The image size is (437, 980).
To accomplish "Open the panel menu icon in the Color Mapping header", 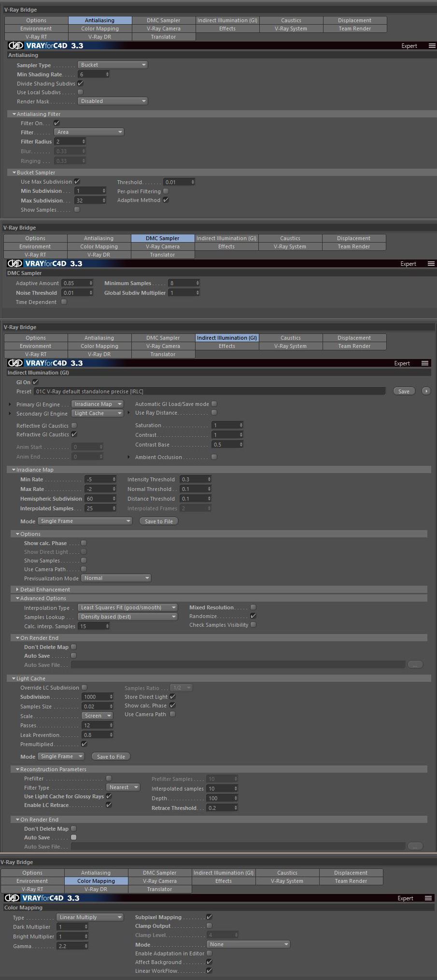I will tap(428, 898).
